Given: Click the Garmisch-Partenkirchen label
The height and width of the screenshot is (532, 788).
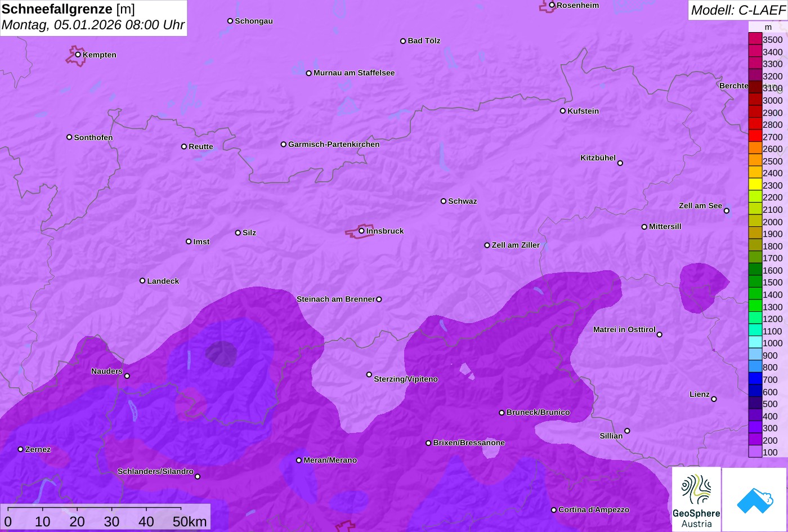Looking at the screenshot, I should pos(334,144).
